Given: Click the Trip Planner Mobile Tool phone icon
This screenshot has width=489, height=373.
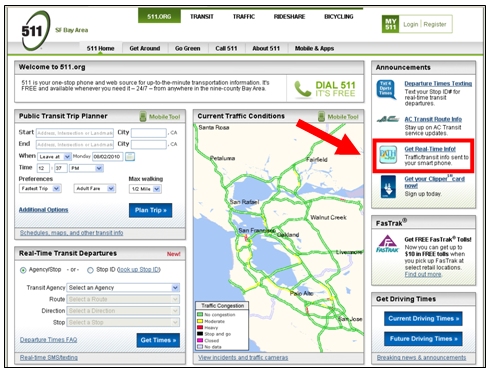Looking at the screenshot, I should coord(143,116).
